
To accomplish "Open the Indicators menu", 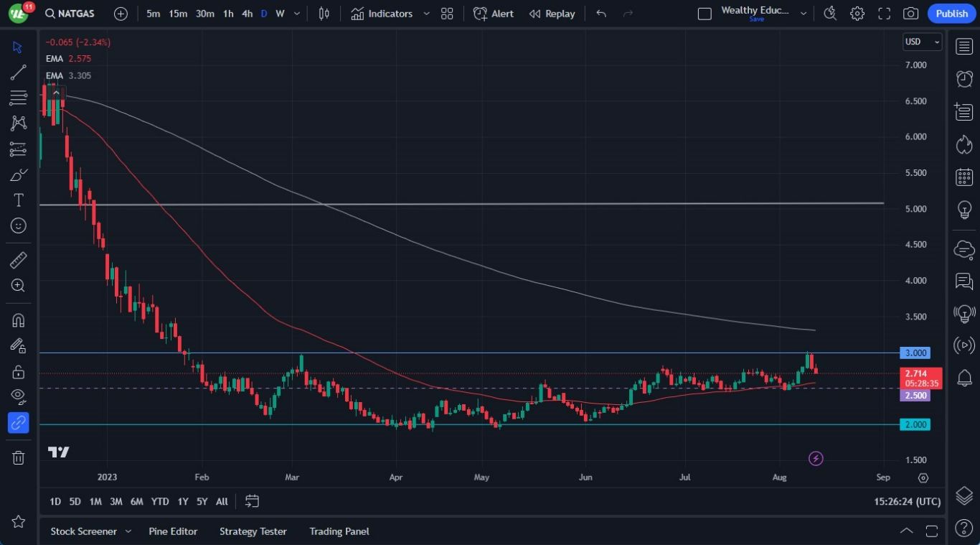I will pyautogui.click(x=382, y=14).
